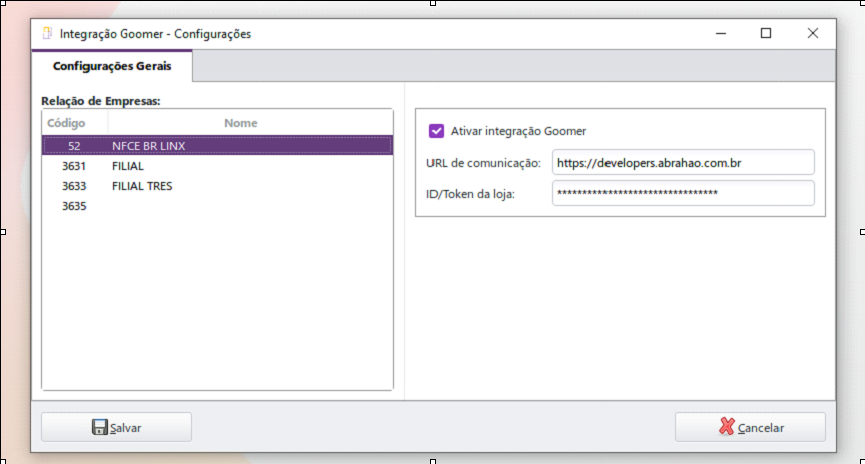Click code cell 52
865x464 pixels.
pos(74,146)
